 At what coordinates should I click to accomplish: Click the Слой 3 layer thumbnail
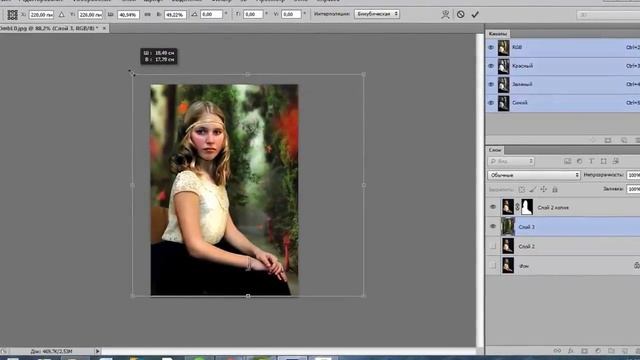pyautogui.click(x=508, y=227)
